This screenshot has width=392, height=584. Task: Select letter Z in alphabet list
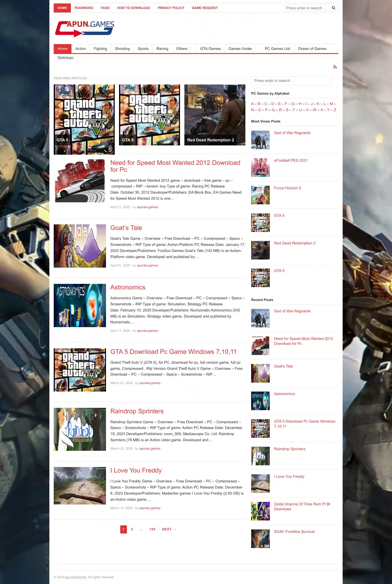[x=335, y=110]
